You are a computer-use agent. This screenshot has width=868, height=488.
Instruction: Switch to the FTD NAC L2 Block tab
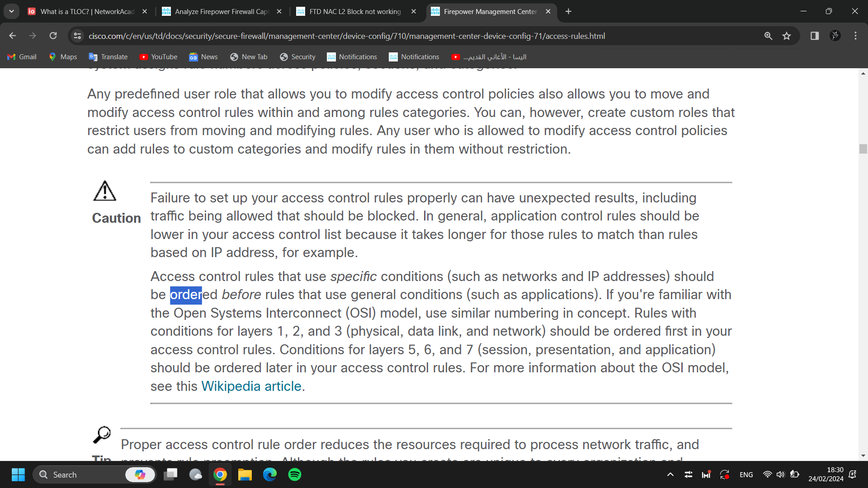pos(353,11)
